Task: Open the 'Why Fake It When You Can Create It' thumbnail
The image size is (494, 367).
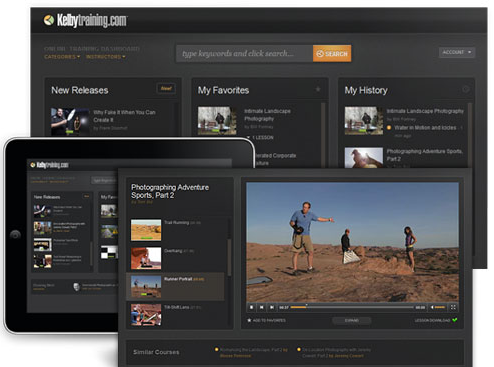Action: [70, 121]
